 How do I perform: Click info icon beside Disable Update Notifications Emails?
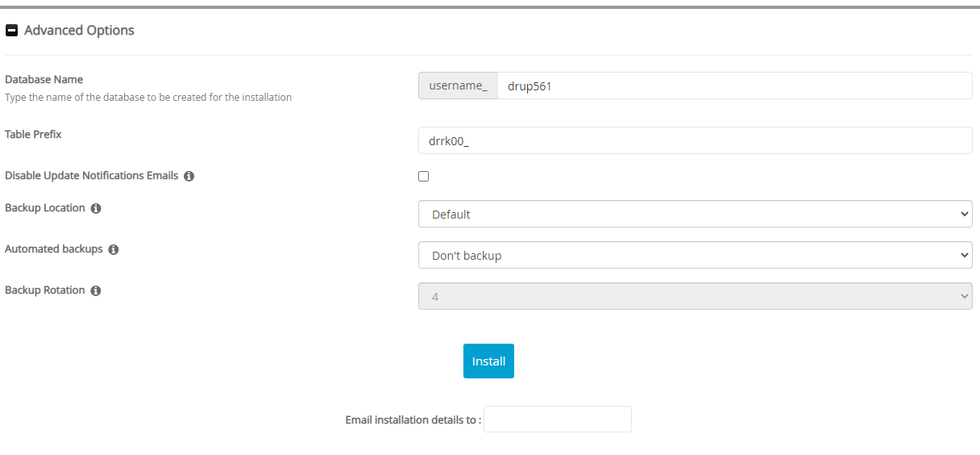pyautogui.click(x=189, y=176)
